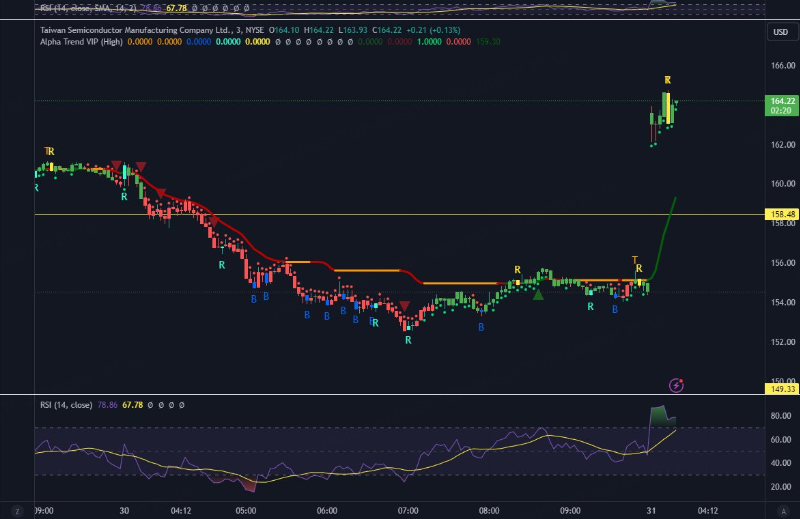Click the red down-triangle marker near 07:00

404,306
